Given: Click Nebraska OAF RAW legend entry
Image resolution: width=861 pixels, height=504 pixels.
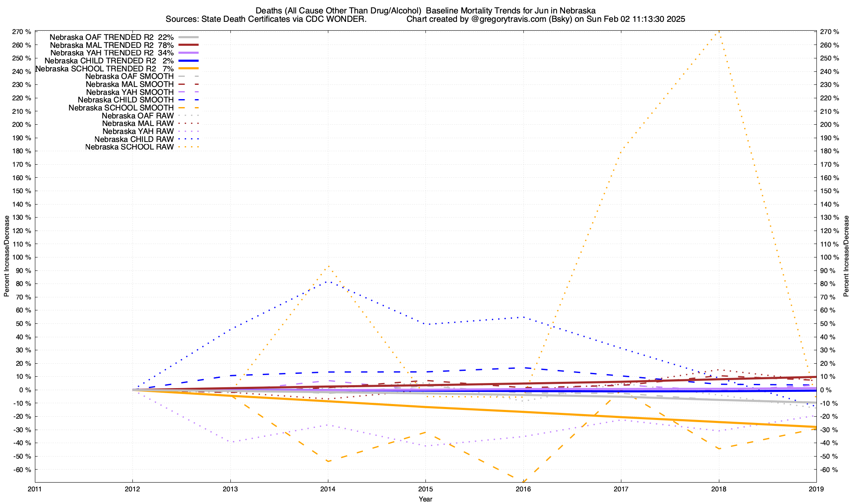Looking at the screenshot, I should tap(137, 116).
